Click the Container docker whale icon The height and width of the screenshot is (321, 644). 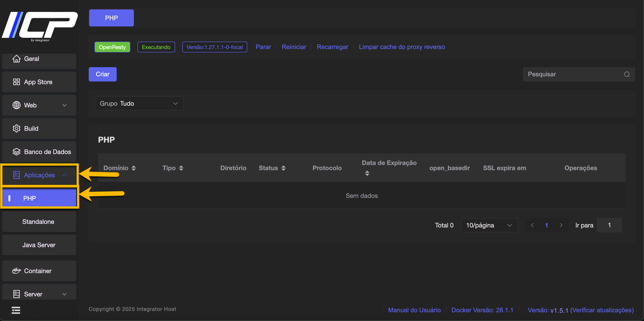[x=17, y=271]
